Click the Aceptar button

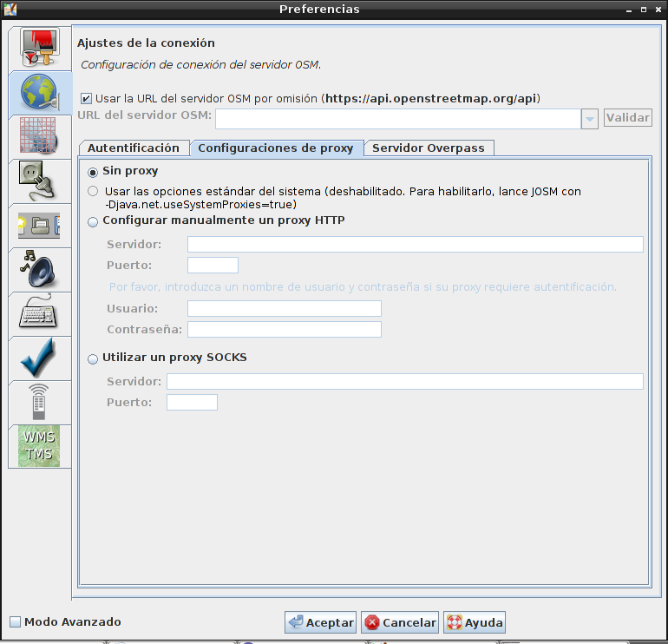[320, 622]
